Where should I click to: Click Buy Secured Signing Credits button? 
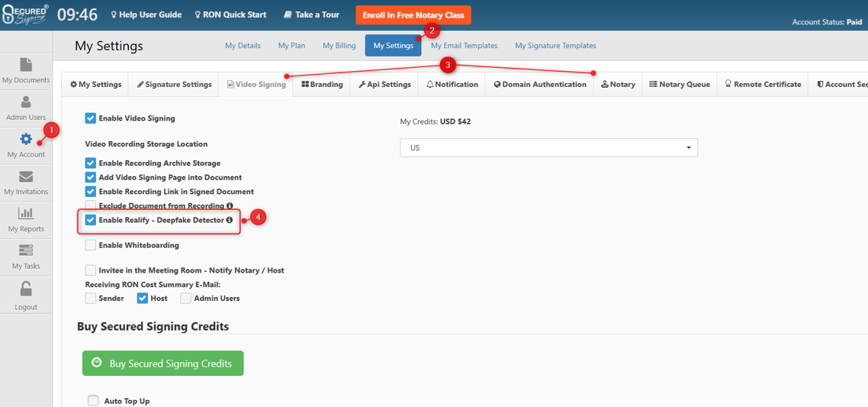162,363
